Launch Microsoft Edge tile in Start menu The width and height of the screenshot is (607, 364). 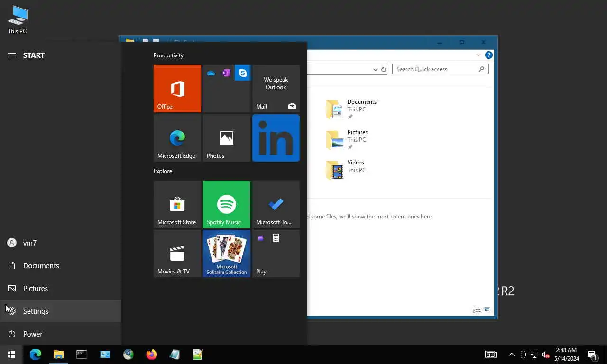(x=177, y=138)
